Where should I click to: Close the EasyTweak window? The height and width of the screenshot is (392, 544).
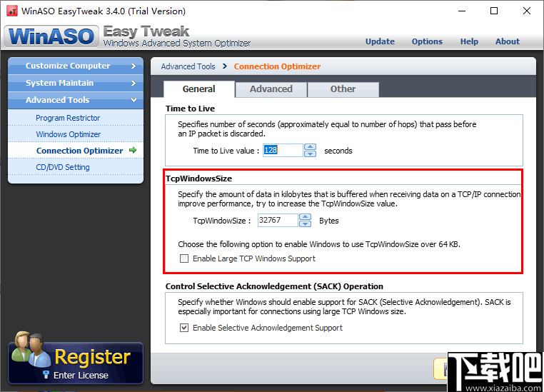[x=527, y=11]
